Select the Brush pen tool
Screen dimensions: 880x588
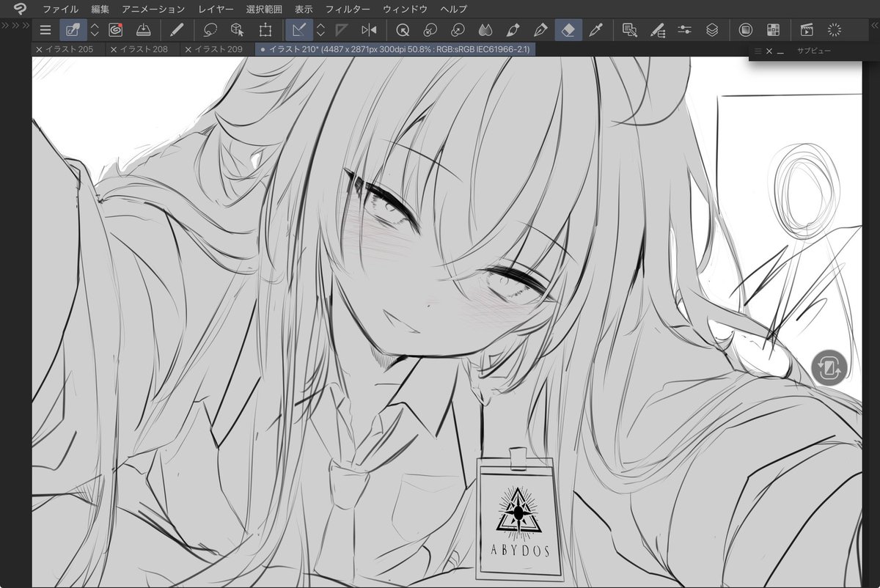click(513, 30)
